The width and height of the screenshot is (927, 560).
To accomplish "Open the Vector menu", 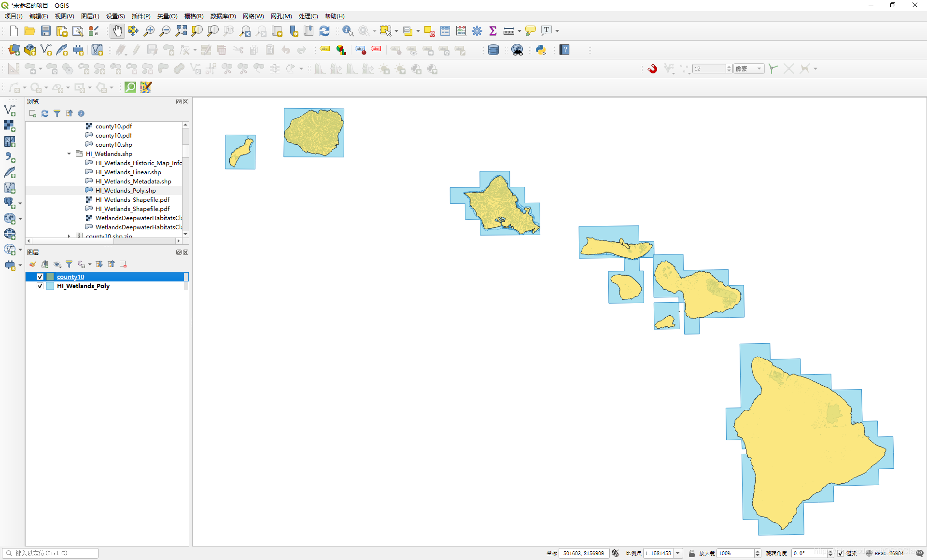I will [167, 16].
